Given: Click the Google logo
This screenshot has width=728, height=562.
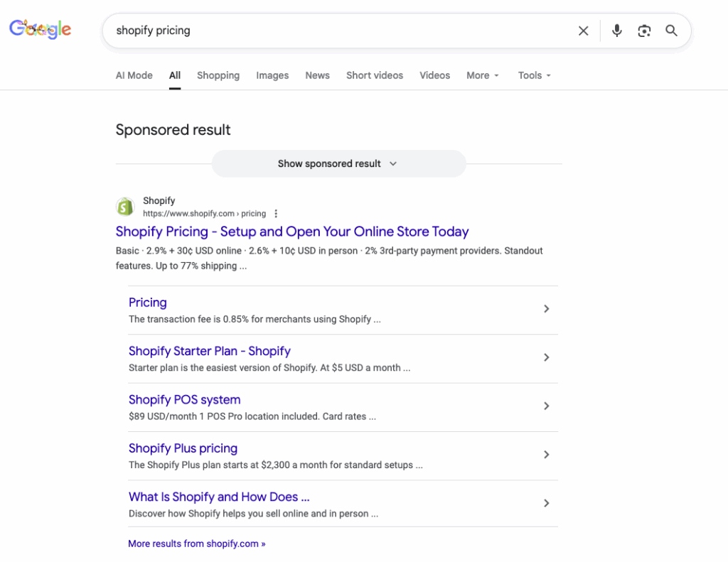Looking at the screenshot, I should (40, 28).
